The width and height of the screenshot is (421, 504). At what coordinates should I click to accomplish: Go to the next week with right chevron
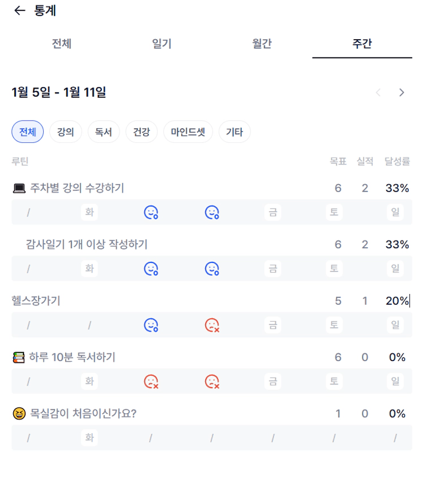click(x=402, y=93)
